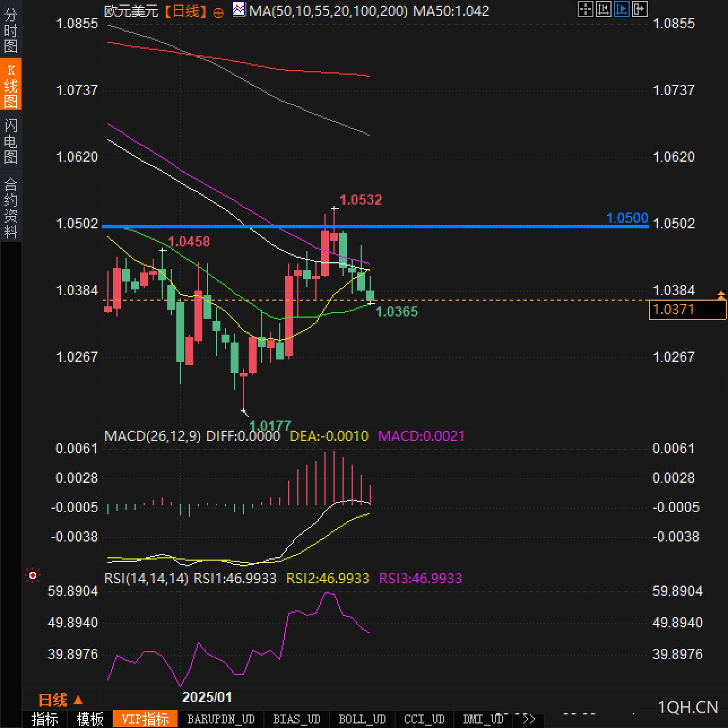This screenshot has height=728, width=728.
Task: Choose the CCI_UD indicator button
Action: click(x=424, y=719)
